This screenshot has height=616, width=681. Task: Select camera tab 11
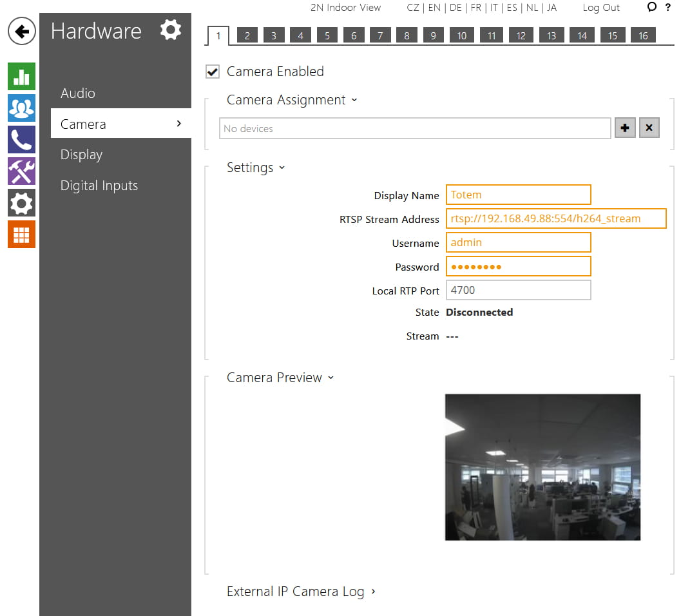(x=492, y=35)
